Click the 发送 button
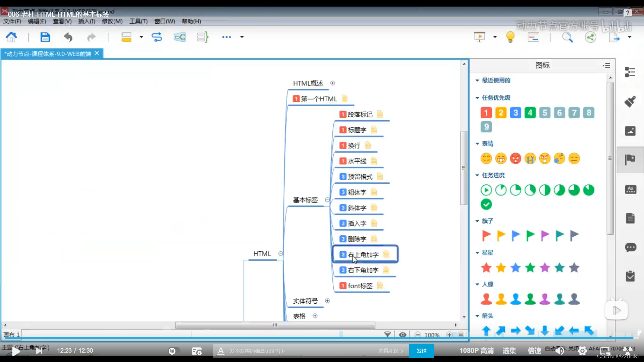Image resolution: width=644 pixels, height=362 pixels. tap(422, 351)
